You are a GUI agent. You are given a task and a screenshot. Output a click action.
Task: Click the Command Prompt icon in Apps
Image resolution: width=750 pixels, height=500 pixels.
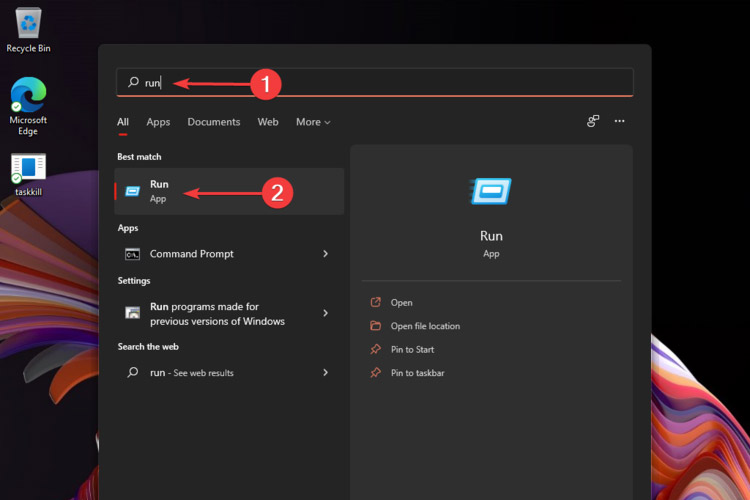tap(132, 254)
